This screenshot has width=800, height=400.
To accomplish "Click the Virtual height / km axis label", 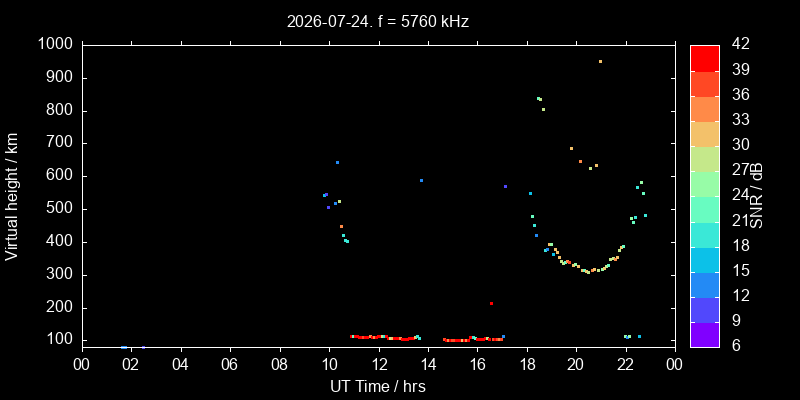I will (x=12, y=196).
